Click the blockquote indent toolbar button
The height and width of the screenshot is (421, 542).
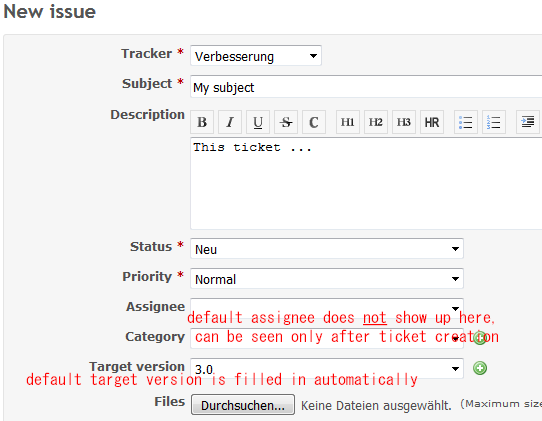point(527,122)
